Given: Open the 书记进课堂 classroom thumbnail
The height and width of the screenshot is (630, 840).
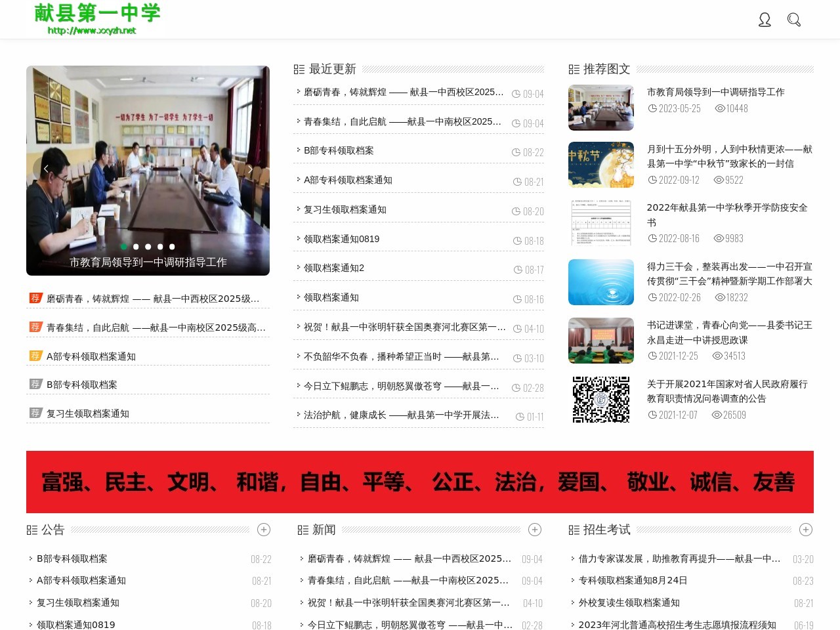Looking at the screenshot, I should [601, 341].
